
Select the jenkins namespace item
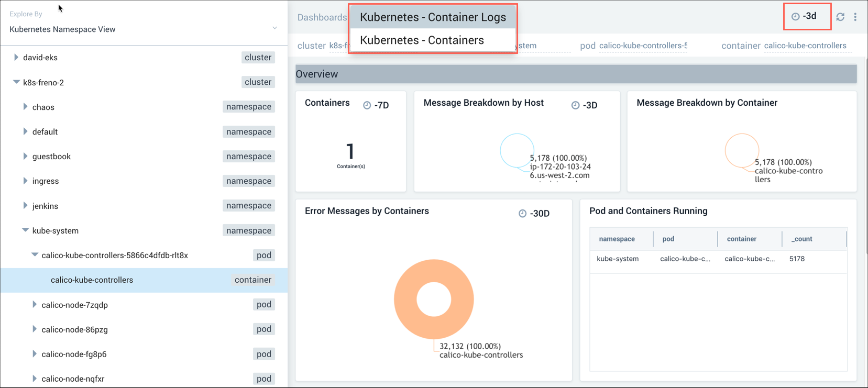coord(46,206)
